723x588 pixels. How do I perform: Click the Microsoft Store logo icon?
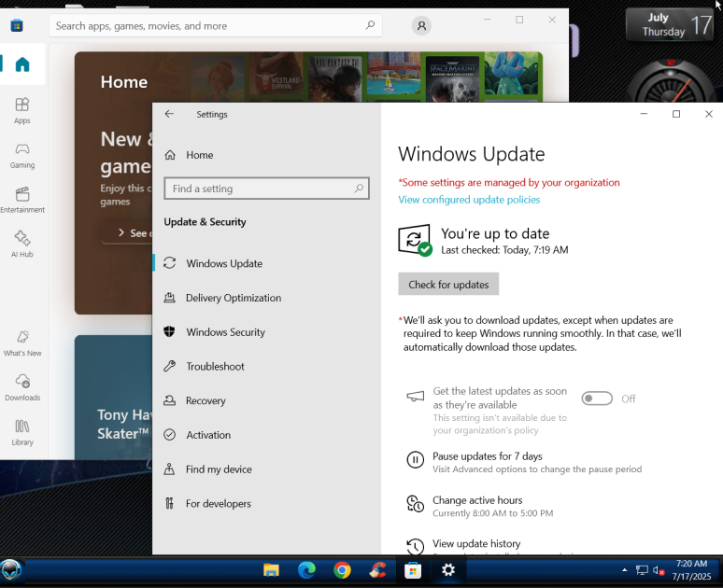point(17,25)
